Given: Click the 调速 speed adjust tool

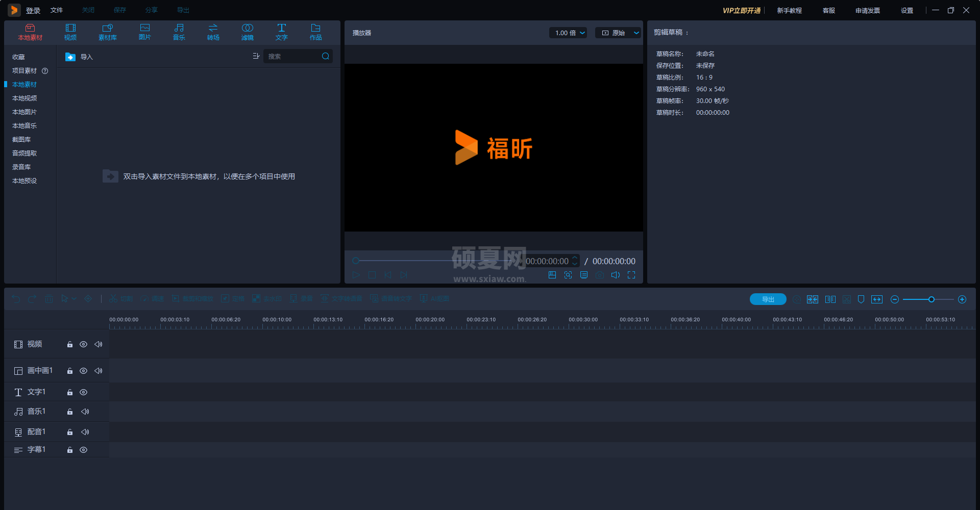Looking at the screenshot, I should 153,299.
